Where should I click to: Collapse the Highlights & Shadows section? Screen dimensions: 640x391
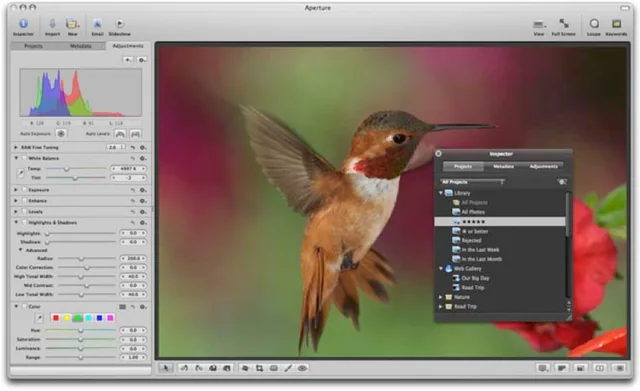tap(16, 222)
